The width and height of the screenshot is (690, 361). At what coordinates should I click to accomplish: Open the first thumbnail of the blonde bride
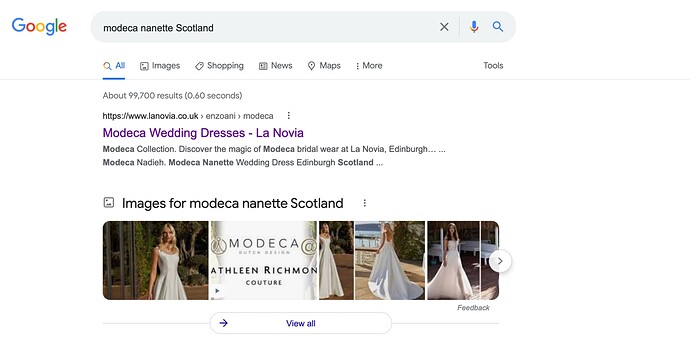pos(155,261)
